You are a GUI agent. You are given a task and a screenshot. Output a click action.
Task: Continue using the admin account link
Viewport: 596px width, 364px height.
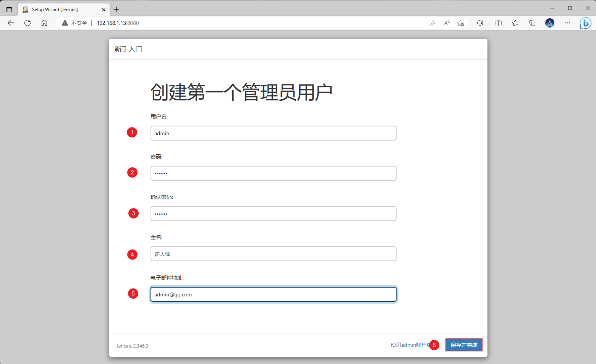click(x=410, y=345)
